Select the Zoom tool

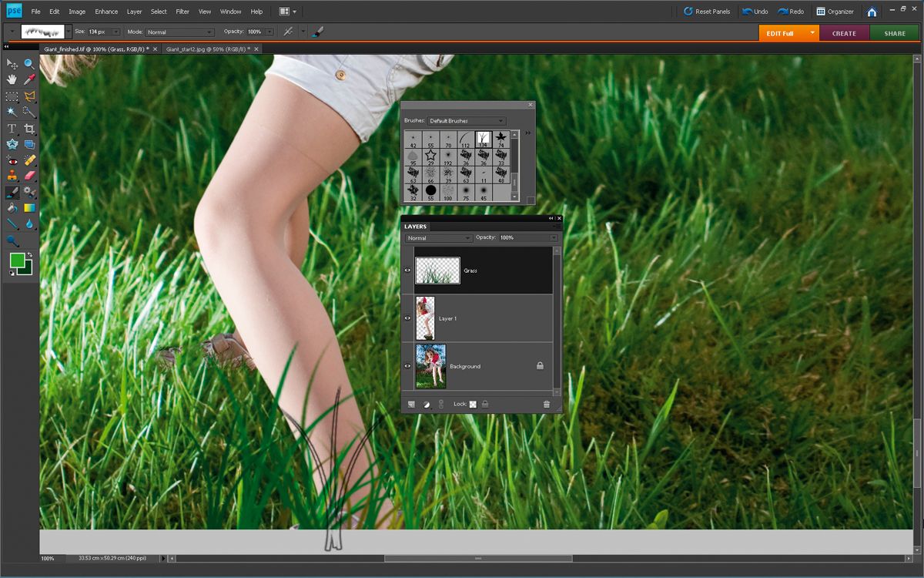pyautogui.click(x=28, y=65)
